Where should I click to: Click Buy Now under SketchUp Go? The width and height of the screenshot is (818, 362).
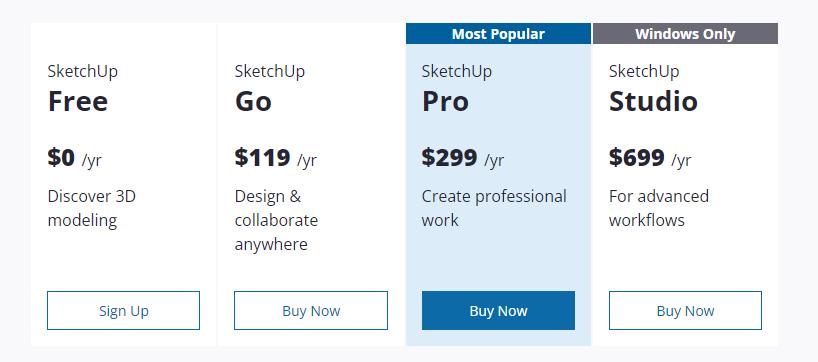(x=311, y=310)
